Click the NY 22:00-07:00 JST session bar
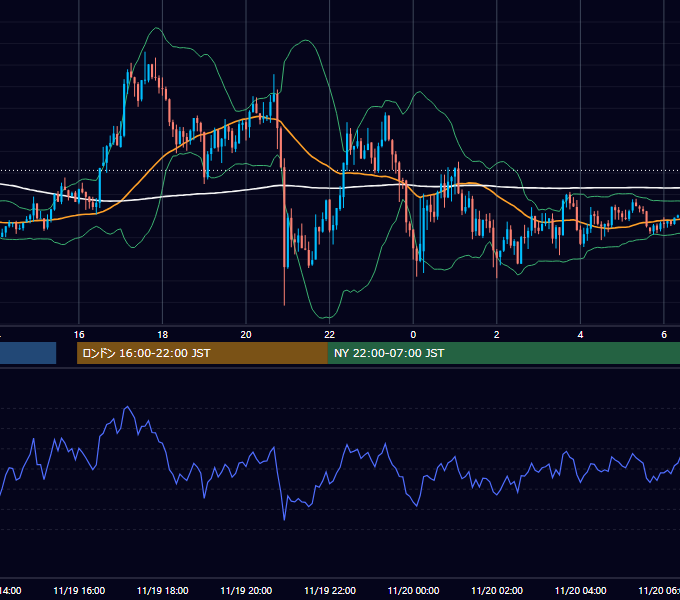Screen dimensions: 680x600 503,353
